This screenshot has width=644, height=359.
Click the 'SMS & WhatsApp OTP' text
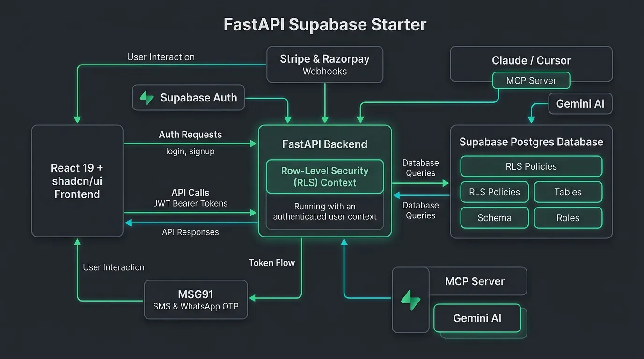click(x=196, y=307)
